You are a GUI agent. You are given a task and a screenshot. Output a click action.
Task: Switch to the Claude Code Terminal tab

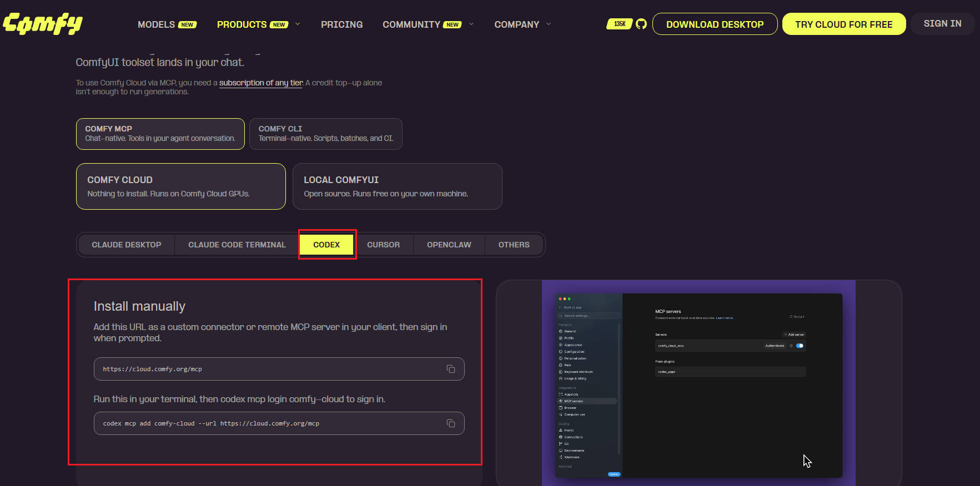coord(237,245)
